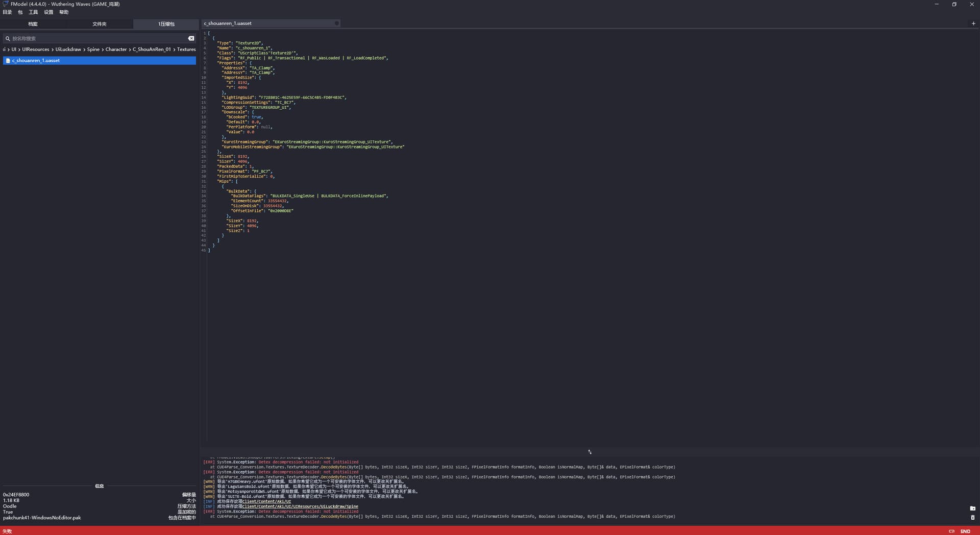Navigate to UiLuckdraw in the breadcrumb

68,50
